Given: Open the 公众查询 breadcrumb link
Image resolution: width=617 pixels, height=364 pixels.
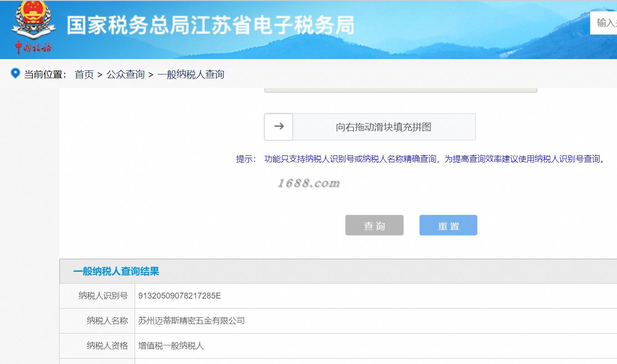Looking at the screenshot, I should click(126, 74).
